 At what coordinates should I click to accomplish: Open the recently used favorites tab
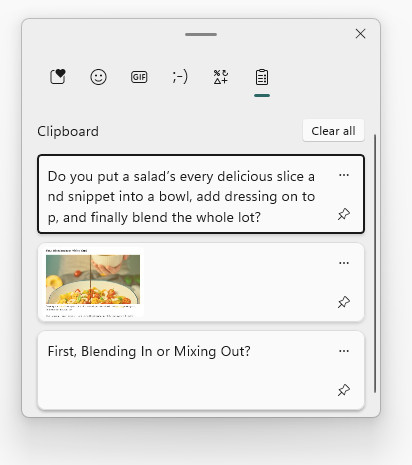pos(58,77)
